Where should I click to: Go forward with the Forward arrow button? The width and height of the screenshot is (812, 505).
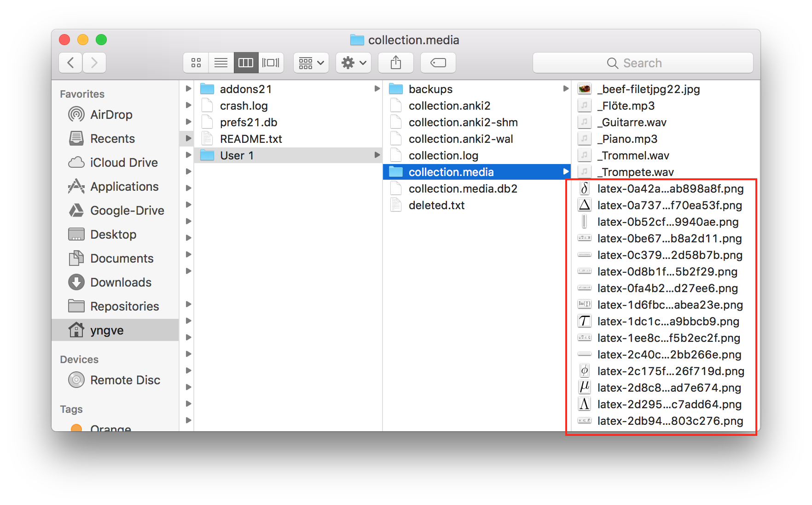coord(94,63)
